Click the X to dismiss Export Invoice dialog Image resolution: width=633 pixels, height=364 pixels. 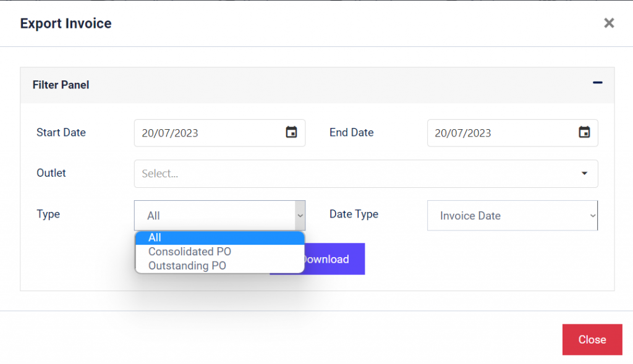click(609, 23)
